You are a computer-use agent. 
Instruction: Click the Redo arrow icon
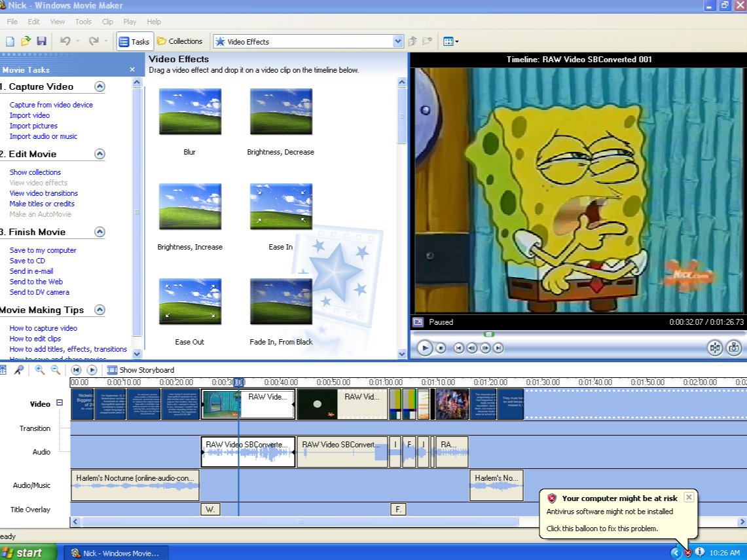(x=94, y=41)
